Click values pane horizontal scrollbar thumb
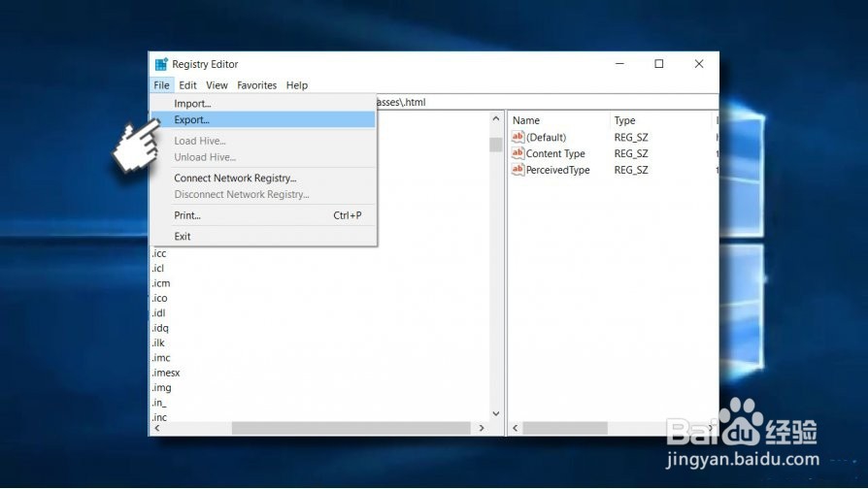 click(x=565, y=428)
